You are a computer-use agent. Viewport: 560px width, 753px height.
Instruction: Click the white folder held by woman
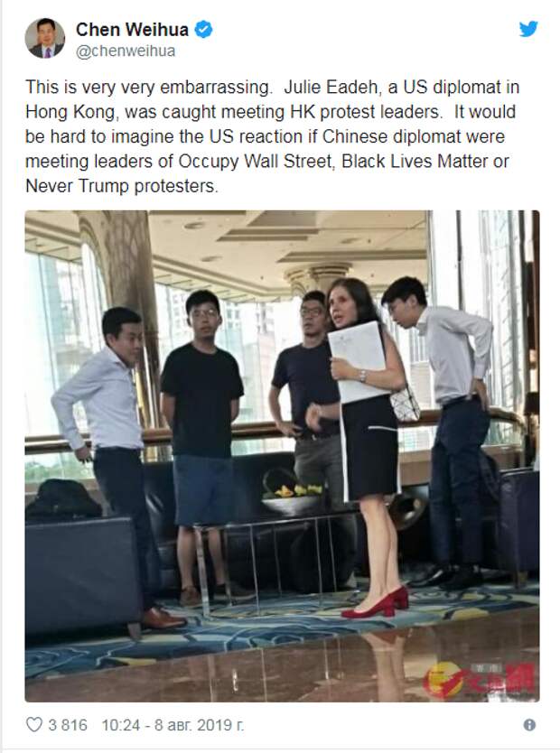pyautogui.click(x=358, y=362)
